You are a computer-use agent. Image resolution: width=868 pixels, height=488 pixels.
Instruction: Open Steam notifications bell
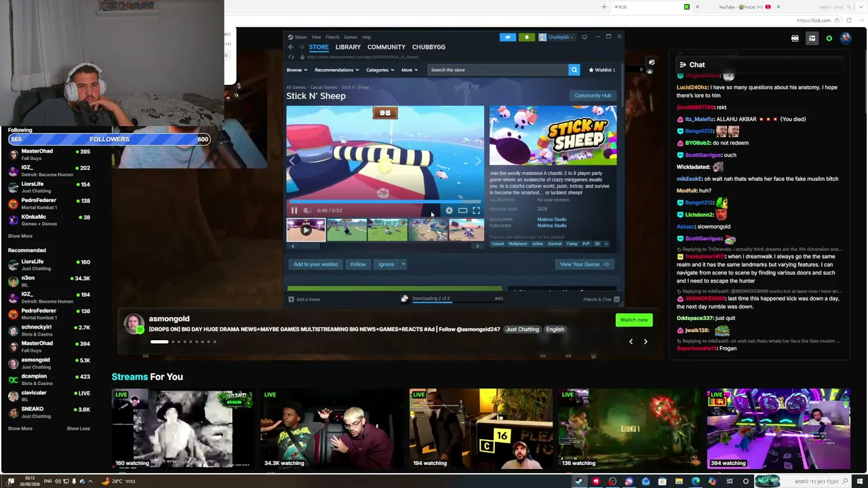coord(527,37)
